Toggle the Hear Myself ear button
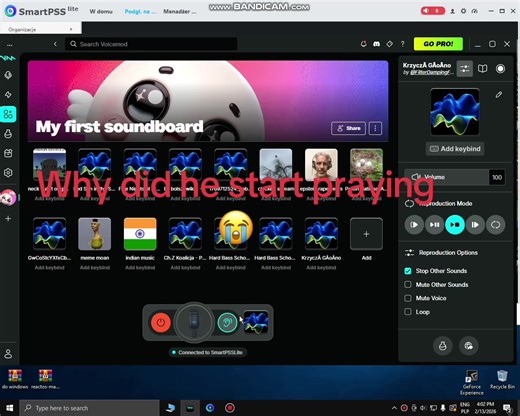 click(227, 322)
